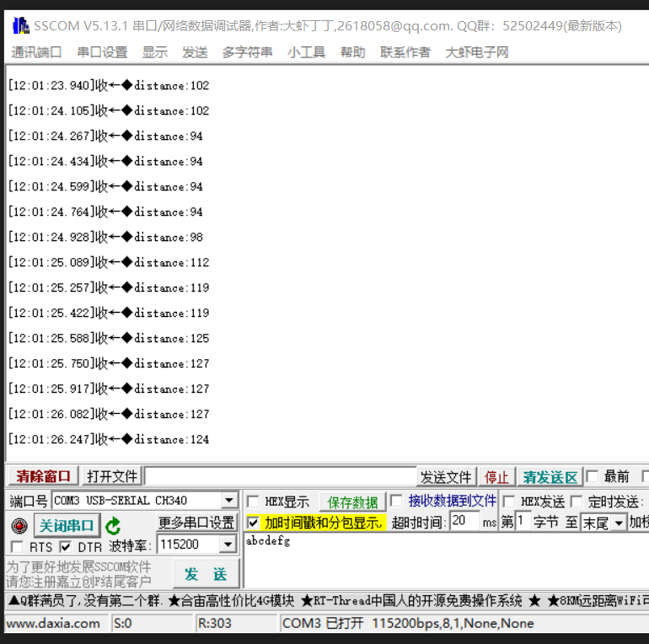Open the 末尾 position dropdown

pos(619,523)
